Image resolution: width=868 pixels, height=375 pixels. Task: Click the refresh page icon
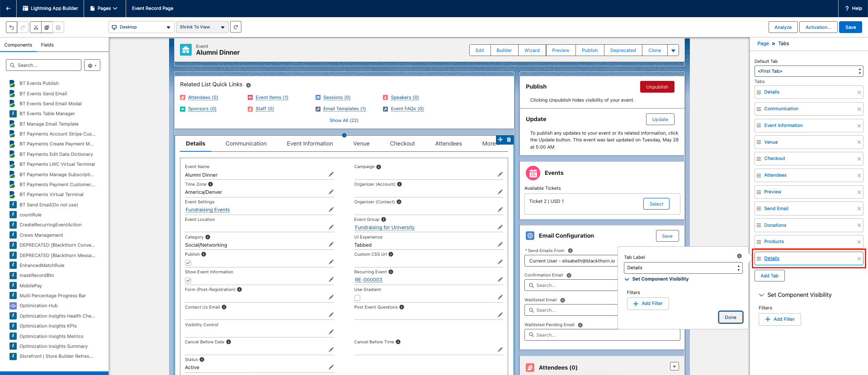tap(236, 27)
